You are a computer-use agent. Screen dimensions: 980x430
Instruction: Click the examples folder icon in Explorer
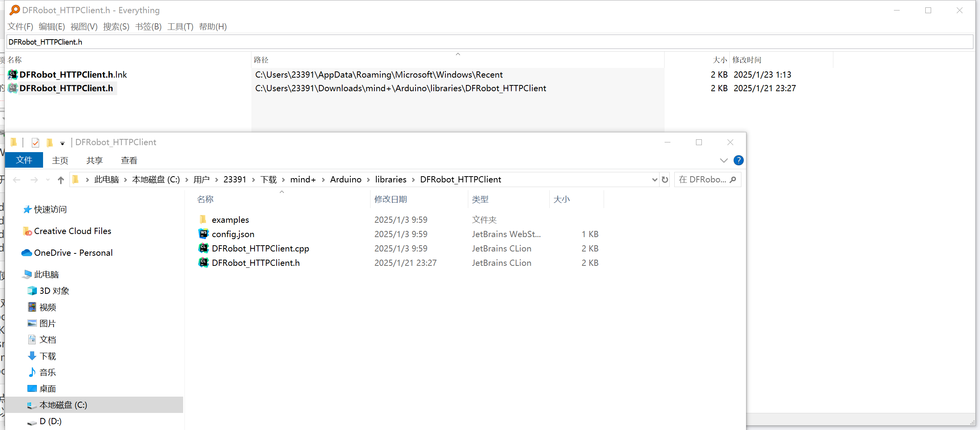click(x=203, y=220)
